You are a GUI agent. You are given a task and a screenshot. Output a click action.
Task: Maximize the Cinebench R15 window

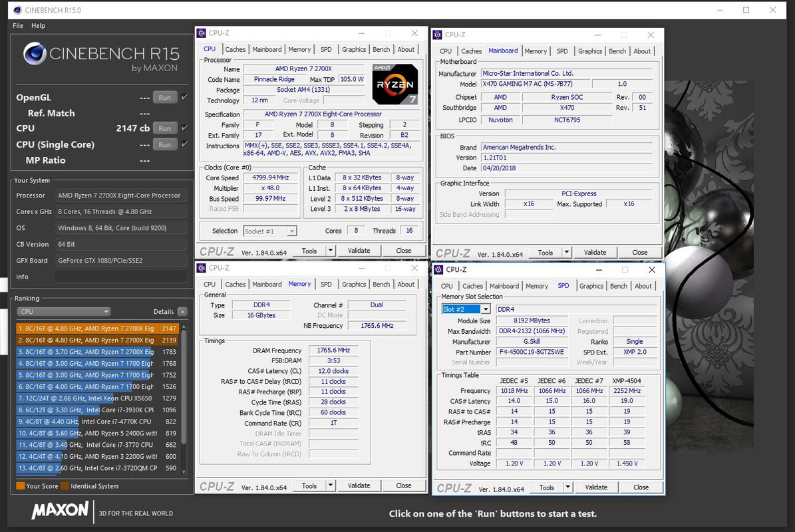coord(746,10)
